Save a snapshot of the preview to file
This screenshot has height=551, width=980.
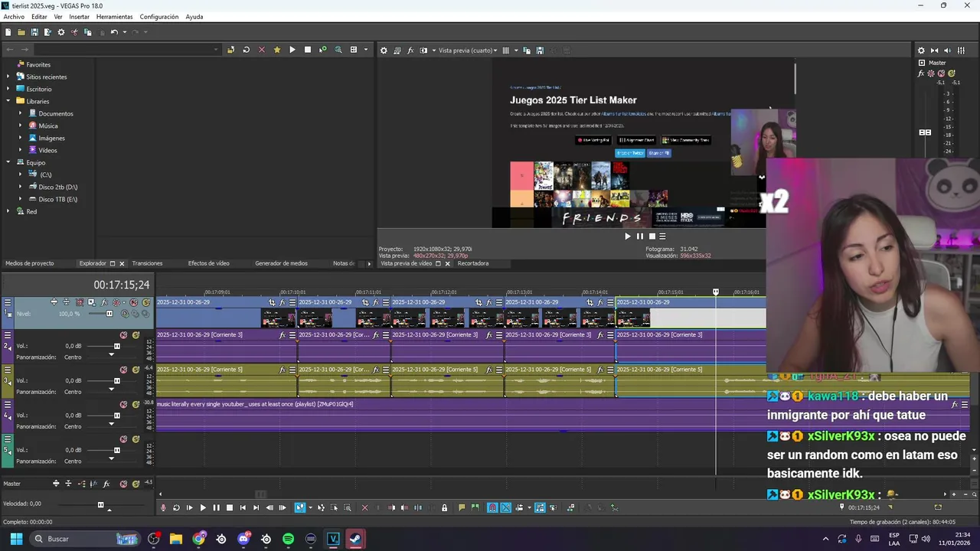coord(540,51)
